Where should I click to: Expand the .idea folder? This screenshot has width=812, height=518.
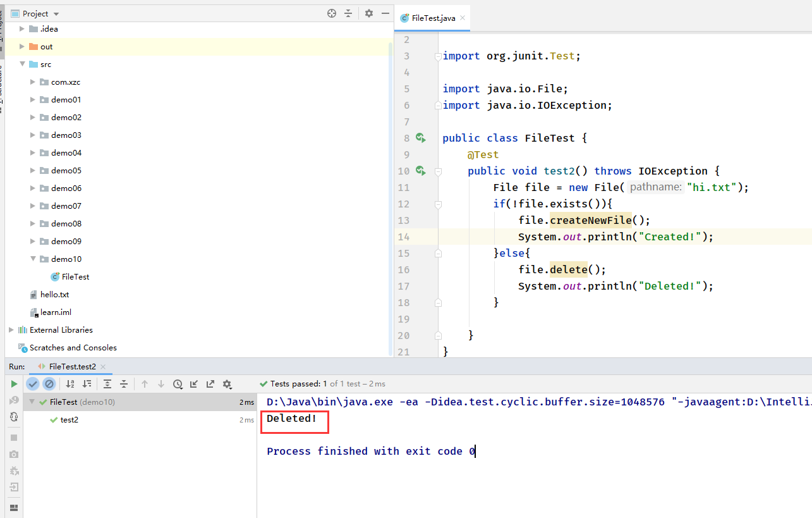(x=22, y=28)
